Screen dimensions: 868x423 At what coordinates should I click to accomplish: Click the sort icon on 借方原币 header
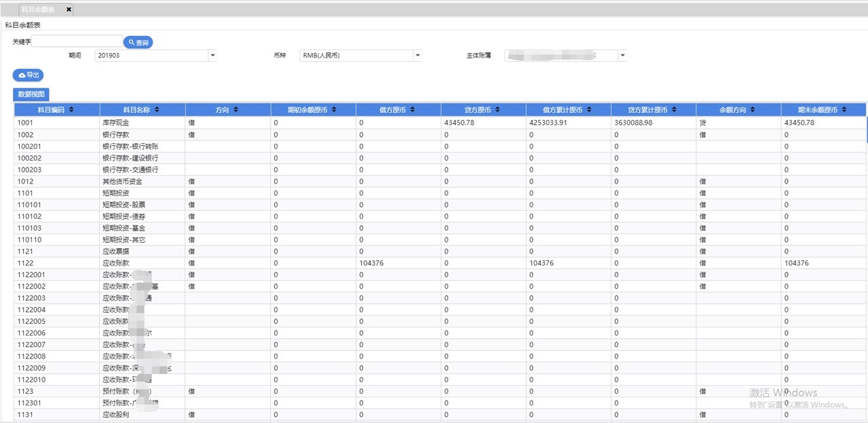413,110
